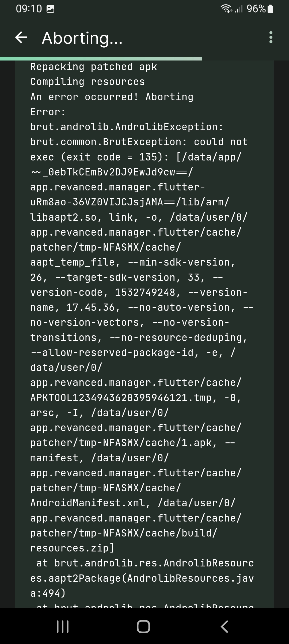Tap the patching progress bar
The width and height of the screenshot is (289, 644).
pyautogui.click(x=101, y=57)
